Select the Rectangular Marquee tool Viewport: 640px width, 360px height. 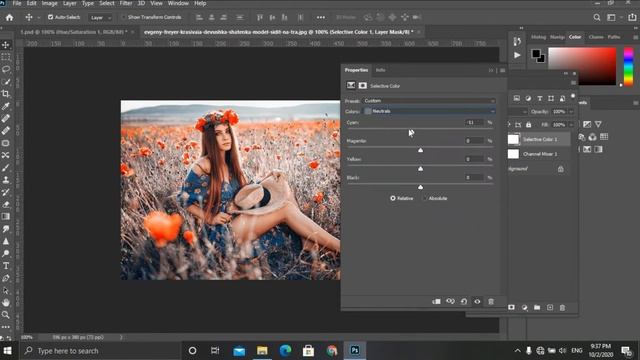click(6, 57)
